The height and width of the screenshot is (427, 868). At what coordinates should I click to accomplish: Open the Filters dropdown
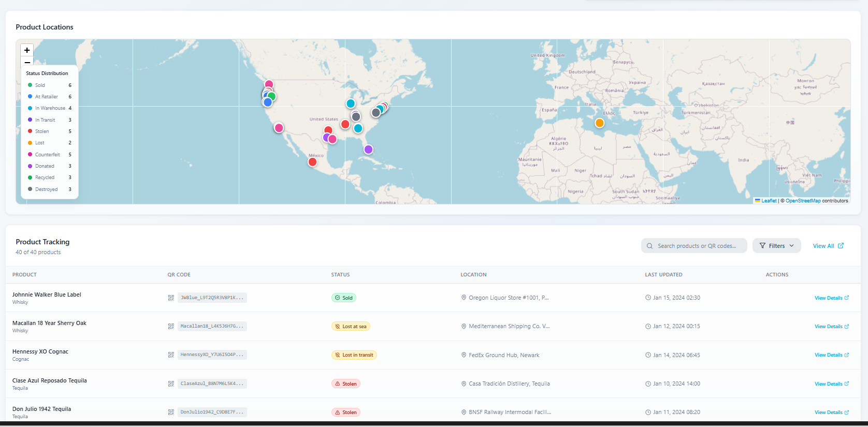[x=776, y=246]
